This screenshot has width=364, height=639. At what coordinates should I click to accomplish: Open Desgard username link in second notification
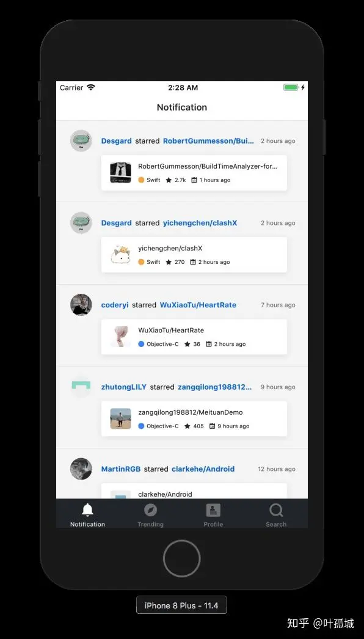[x=116, y=223]
